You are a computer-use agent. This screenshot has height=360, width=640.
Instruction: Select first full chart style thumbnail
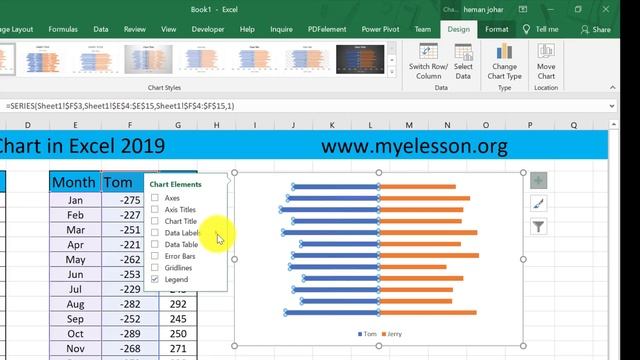pos(42,60)
